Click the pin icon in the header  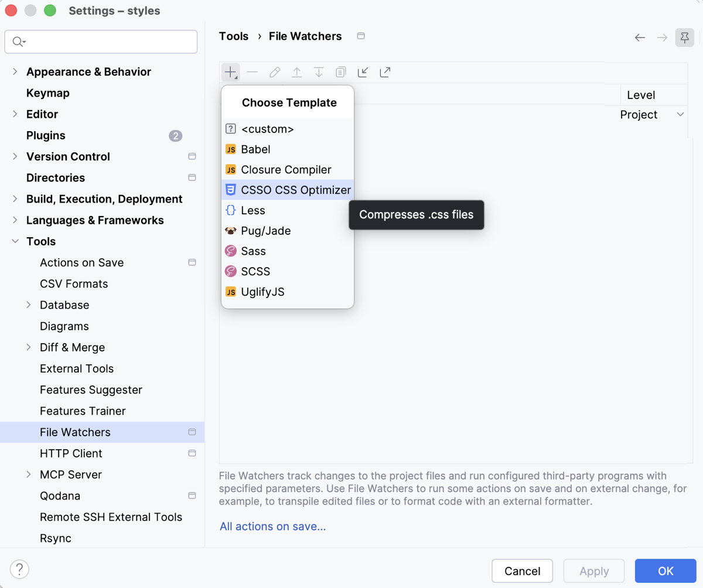point(684,37)
